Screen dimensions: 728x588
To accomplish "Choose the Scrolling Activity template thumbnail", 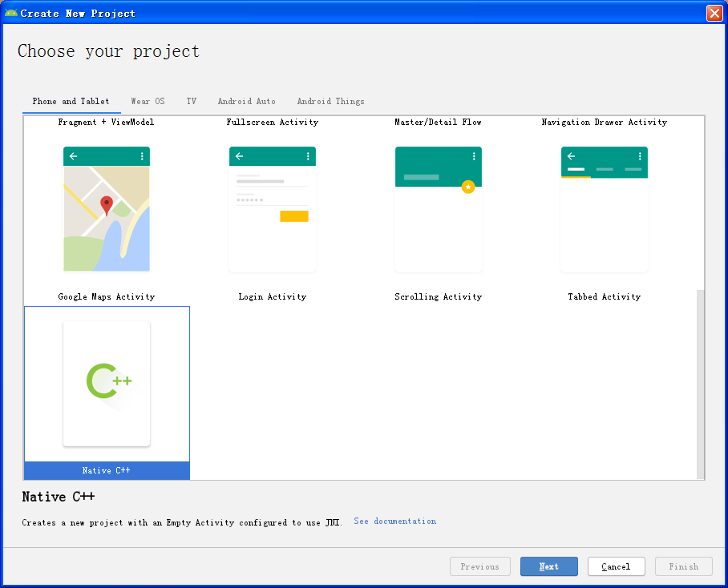I will click(439, 209).
